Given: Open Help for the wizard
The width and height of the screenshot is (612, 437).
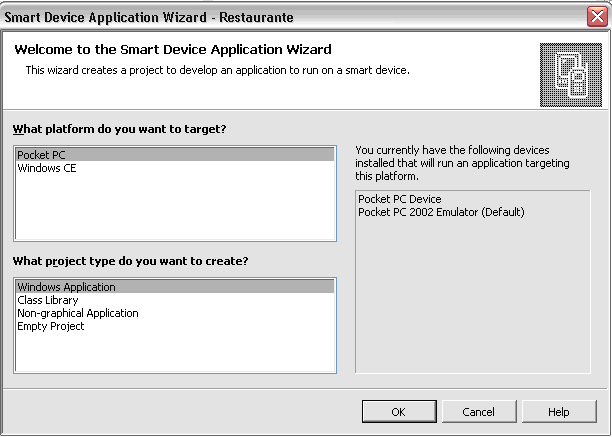Looking at the screenshot, I should pos(558,412).
